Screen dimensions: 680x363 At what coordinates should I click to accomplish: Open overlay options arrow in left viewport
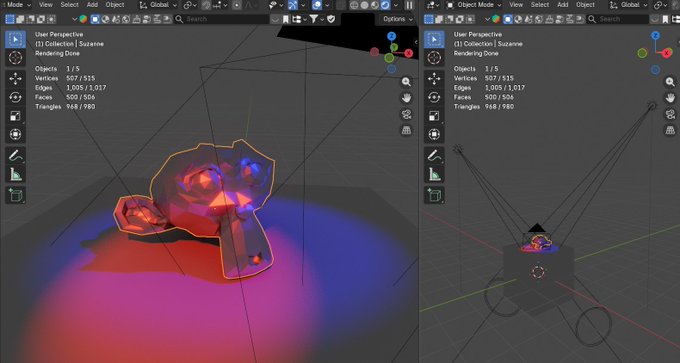coord(327,5)
